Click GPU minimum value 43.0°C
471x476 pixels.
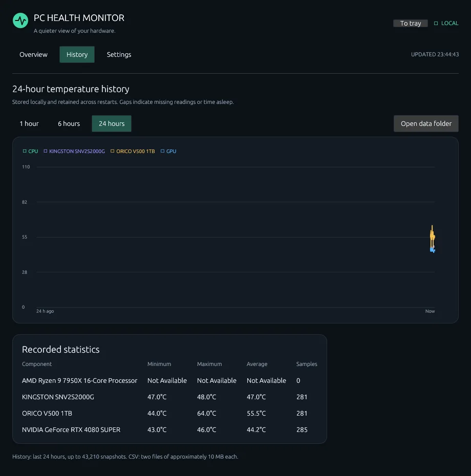coord(157,430)
